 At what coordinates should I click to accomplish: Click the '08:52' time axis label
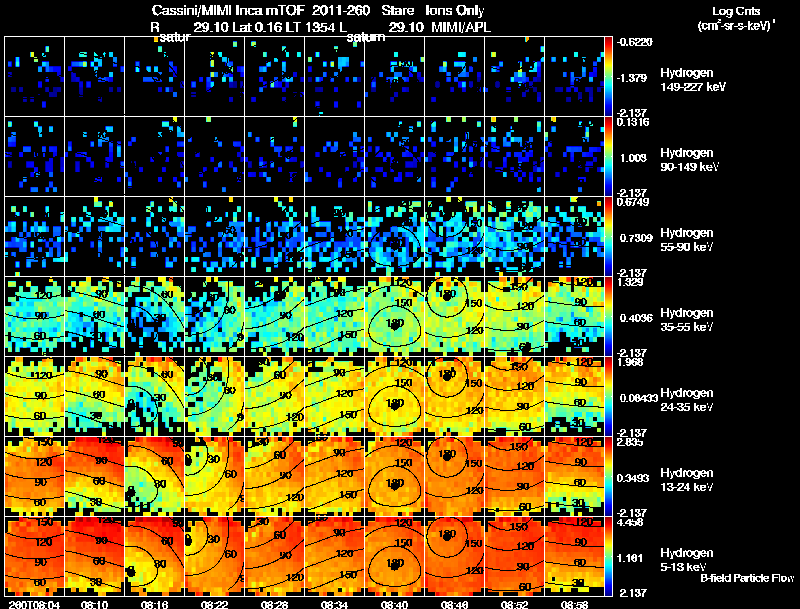coord(514,604)
